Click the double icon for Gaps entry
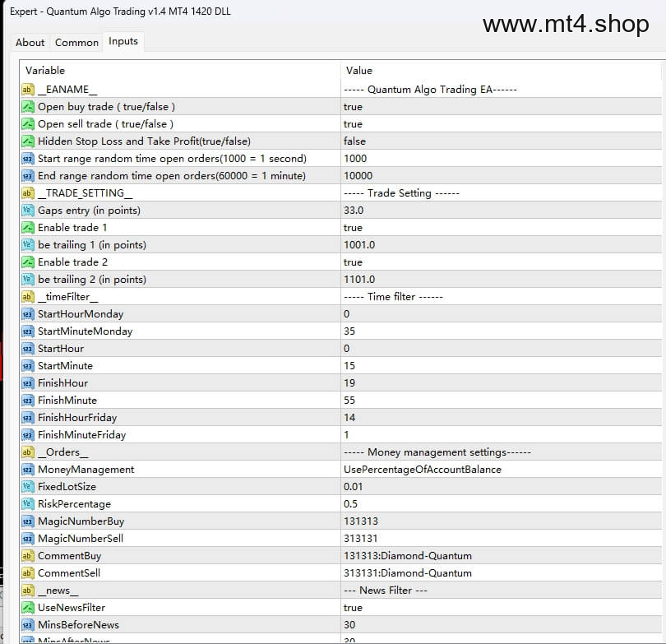The image size is (666, 644). (x=28, y=211)
